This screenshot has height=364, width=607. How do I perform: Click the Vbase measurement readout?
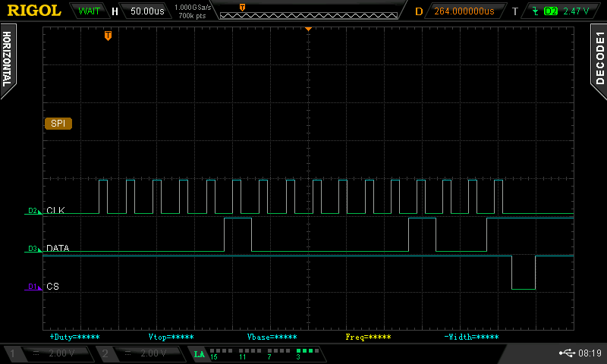272,337
